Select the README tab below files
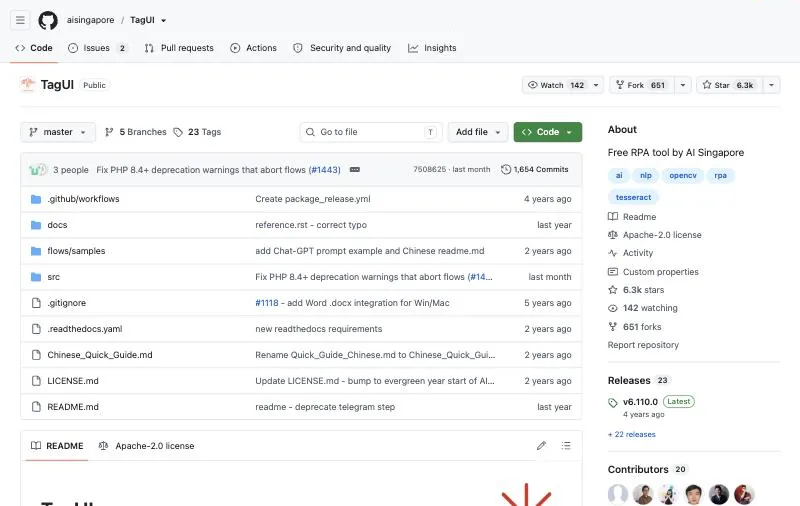 coord(57,446)
